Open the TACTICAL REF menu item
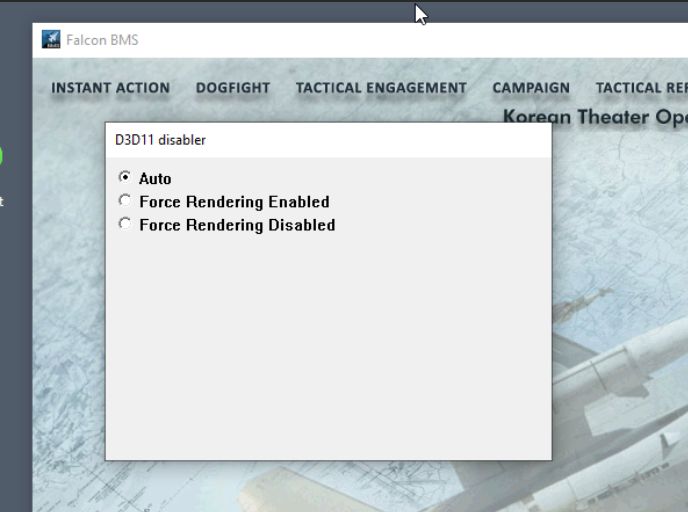Image resolution: width=688 pixels, height=512 pixels. 641,88
